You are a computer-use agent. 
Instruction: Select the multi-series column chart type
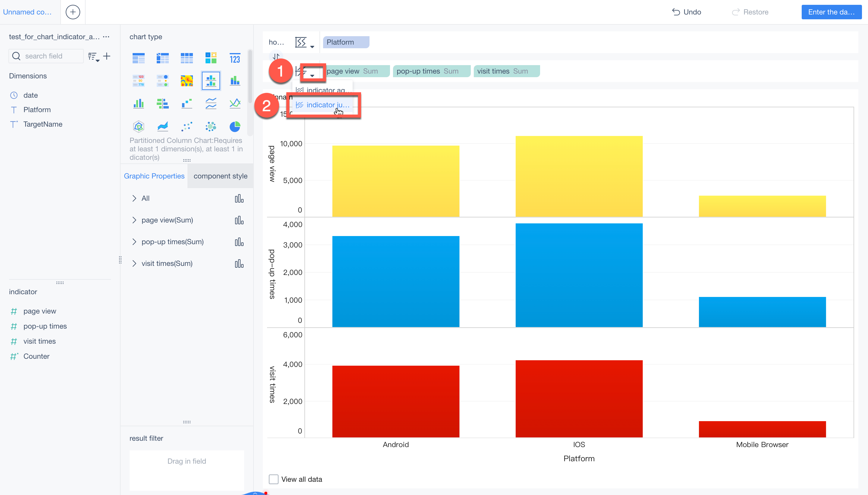coord(138,103)
